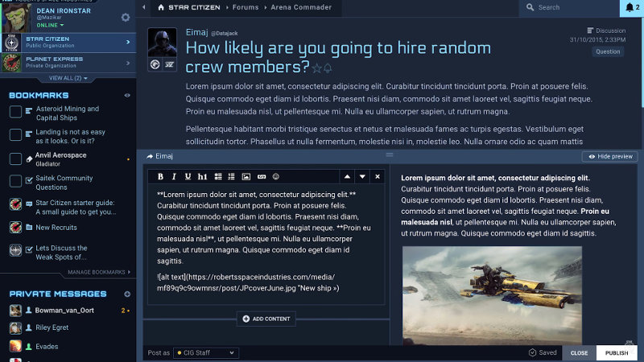Open the emoji picker in editor toolbar
The height and width of the screenshot is (362, 644).
(276, 176)
